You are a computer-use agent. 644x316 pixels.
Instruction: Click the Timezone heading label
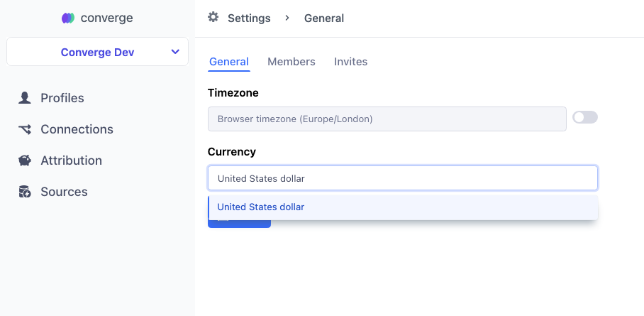pos(233,93)
